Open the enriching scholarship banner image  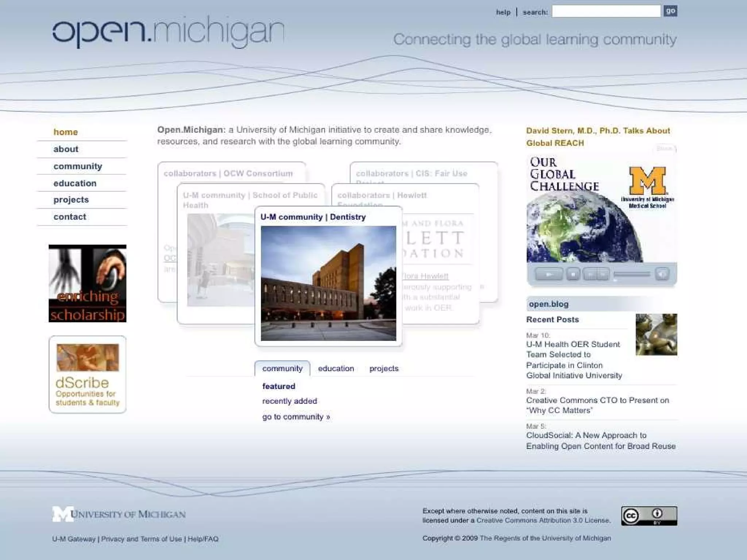coord(88,283)
